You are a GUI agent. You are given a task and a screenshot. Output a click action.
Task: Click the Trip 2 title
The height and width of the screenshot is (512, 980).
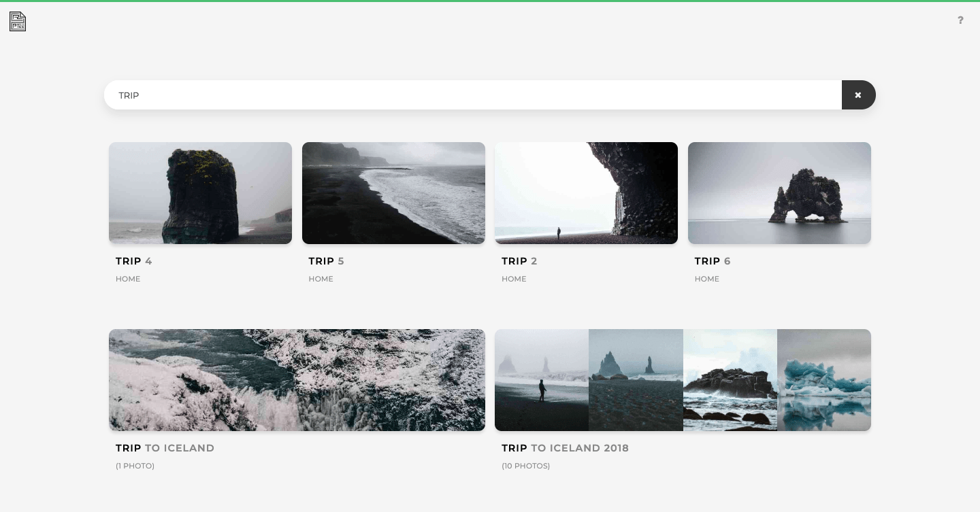pos(519,261)
